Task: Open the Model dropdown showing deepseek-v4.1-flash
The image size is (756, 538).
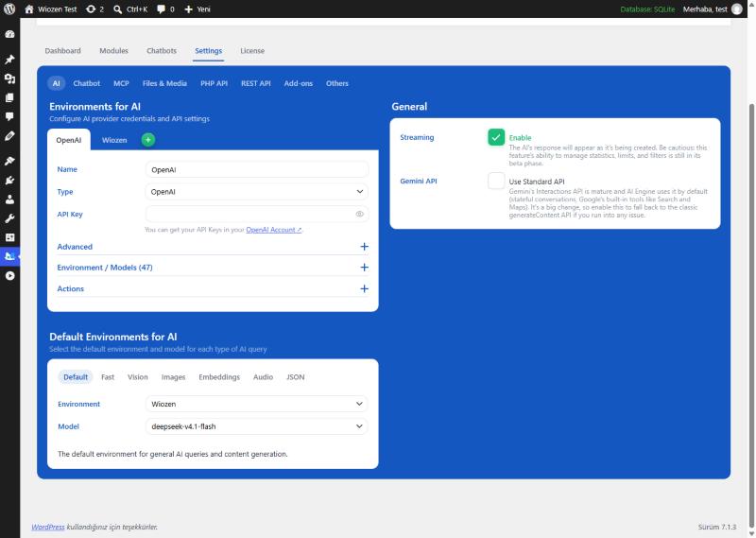Action: pos(256,426)
